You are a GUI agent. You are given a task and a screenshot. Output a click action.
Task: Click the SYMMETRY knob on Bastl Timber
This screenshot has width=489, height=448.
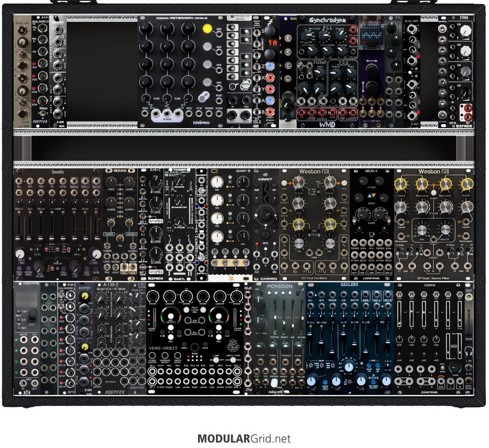179,200
